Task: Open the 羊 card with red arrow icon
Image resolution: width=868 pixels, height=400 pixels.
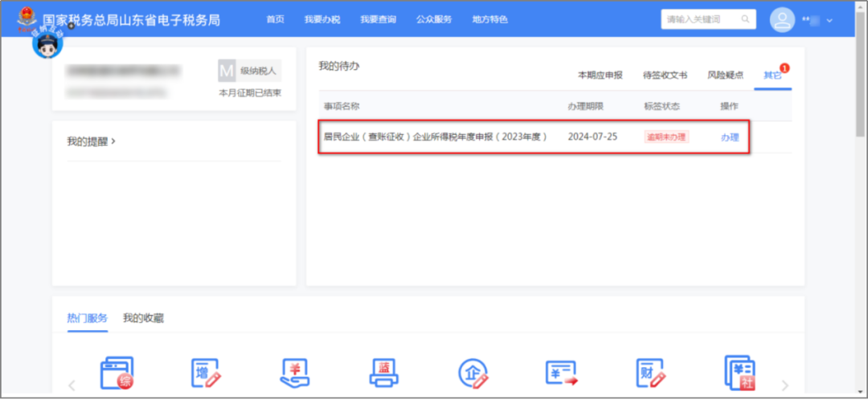Action: coord(562,374)
